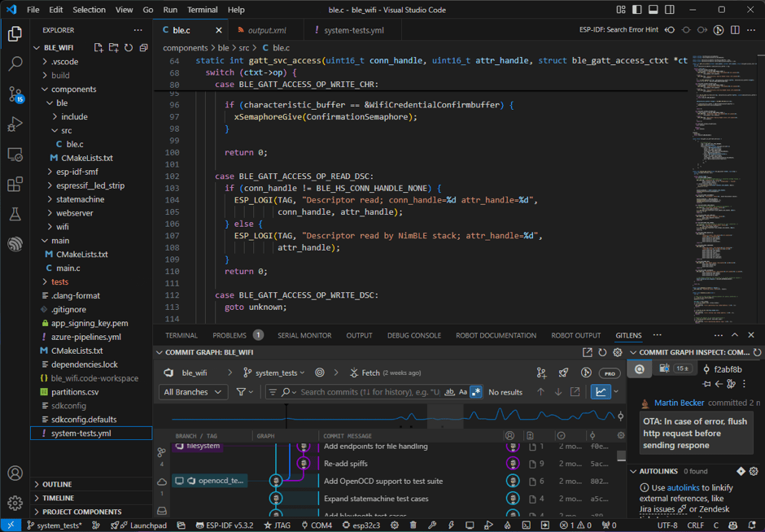This screenshot has width=765, height=532.
Task: Click ESP-IDF flash lightning icon in status bar
Action: tap(451, 525)
